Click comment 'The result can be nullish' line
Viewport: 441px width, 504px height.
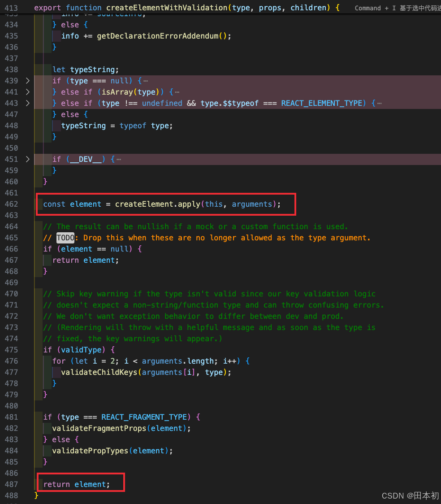(195, 226)
